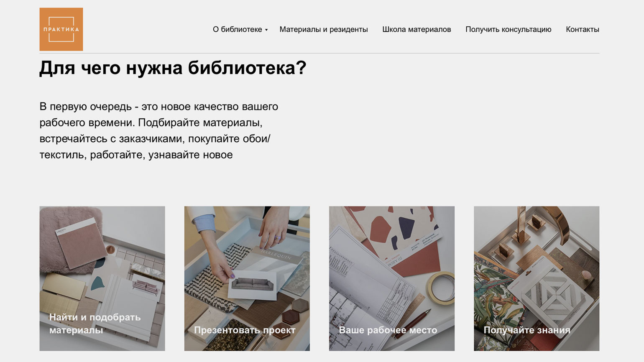The width and height of the screenshot is (644, 362).
Task: Open the Контакты page
Action: 583,29
